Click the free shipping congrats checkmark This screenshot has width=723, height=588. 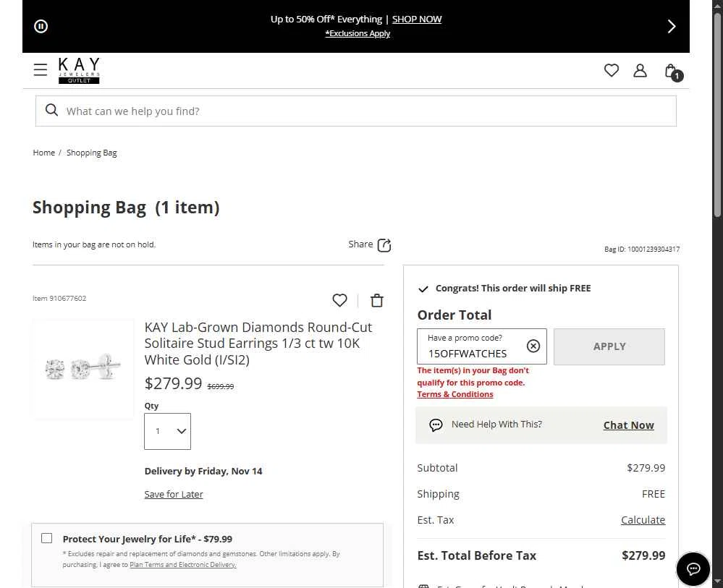(423, 289)
